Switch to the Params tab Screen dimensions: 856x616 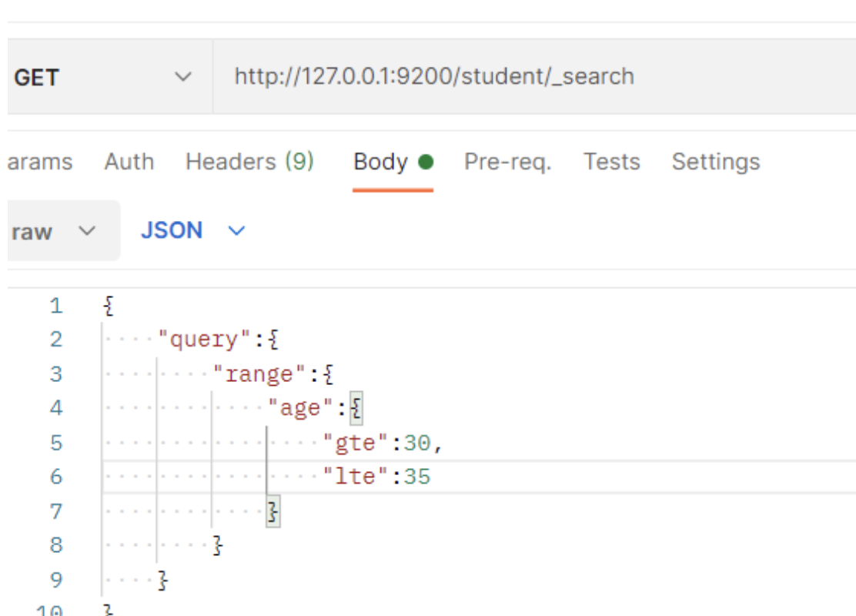[38, 162]
